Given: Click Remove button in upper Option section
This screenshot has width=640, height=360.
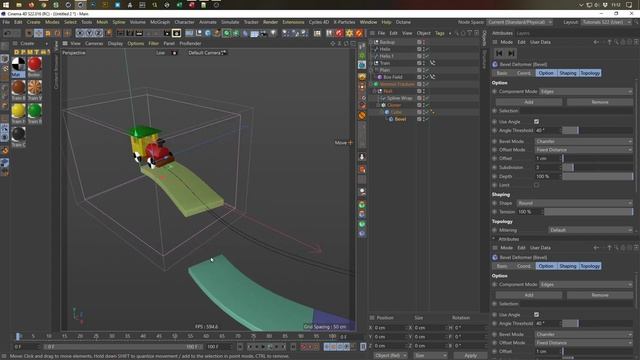Looking at the screenshot, I should coord(600,102).
